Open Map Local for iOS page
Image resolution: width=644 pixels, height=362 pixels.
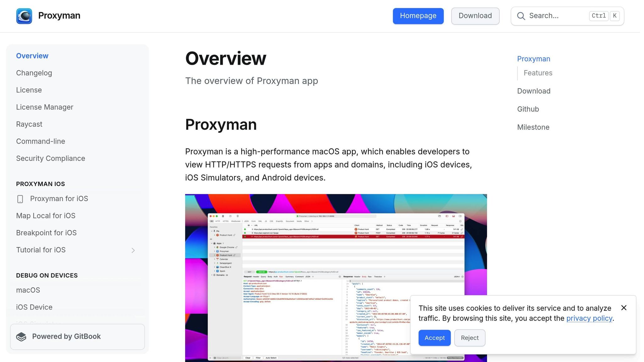point(46,216)
